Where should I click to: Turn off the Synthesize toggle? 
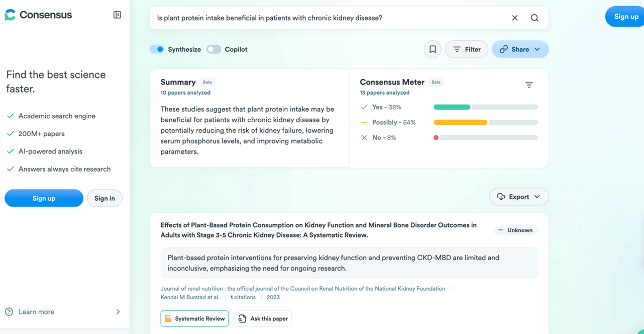click(157, 49)
